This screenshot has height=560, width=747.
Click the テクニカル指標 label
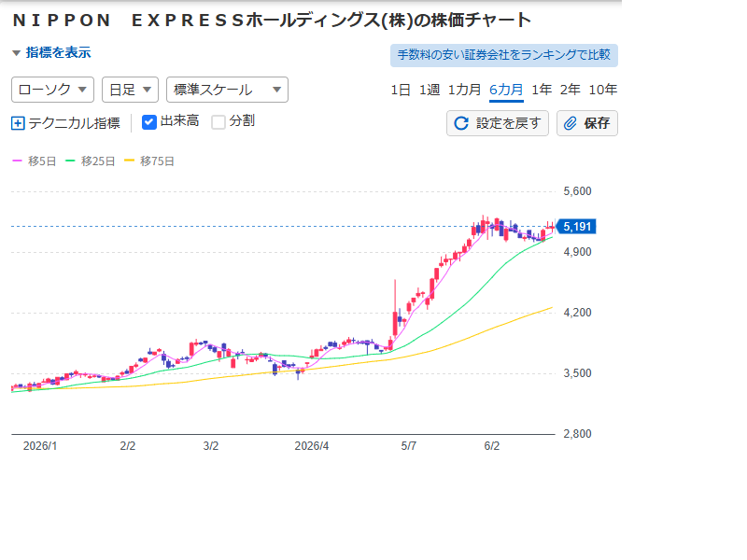[x=74, y=123]
